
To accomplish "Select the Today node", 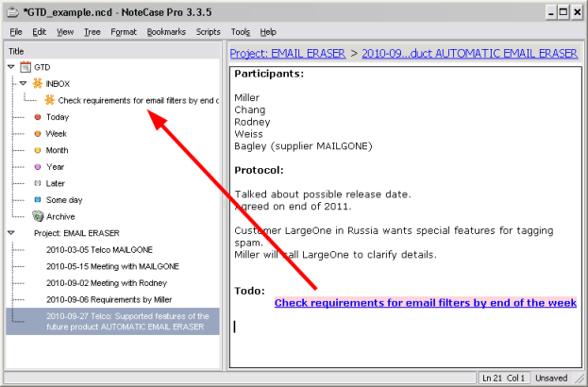I will pyautogui.click(x=58, y=117).
